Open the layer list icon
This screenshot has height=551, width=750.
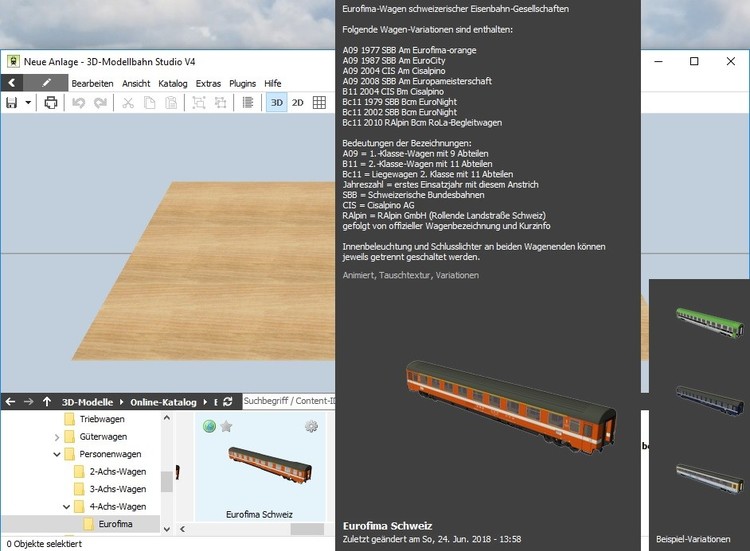point(248,102)
